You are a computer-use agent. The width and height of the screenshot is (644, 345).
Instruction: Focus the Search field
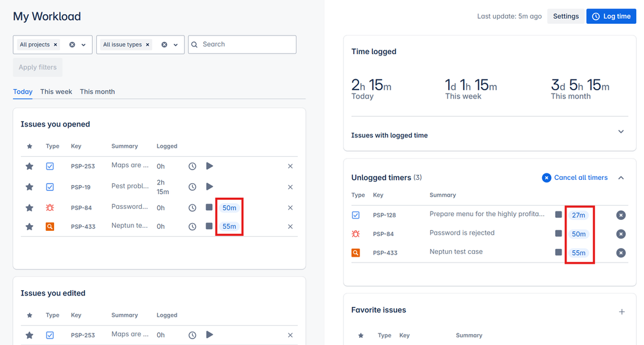(242, 44)
